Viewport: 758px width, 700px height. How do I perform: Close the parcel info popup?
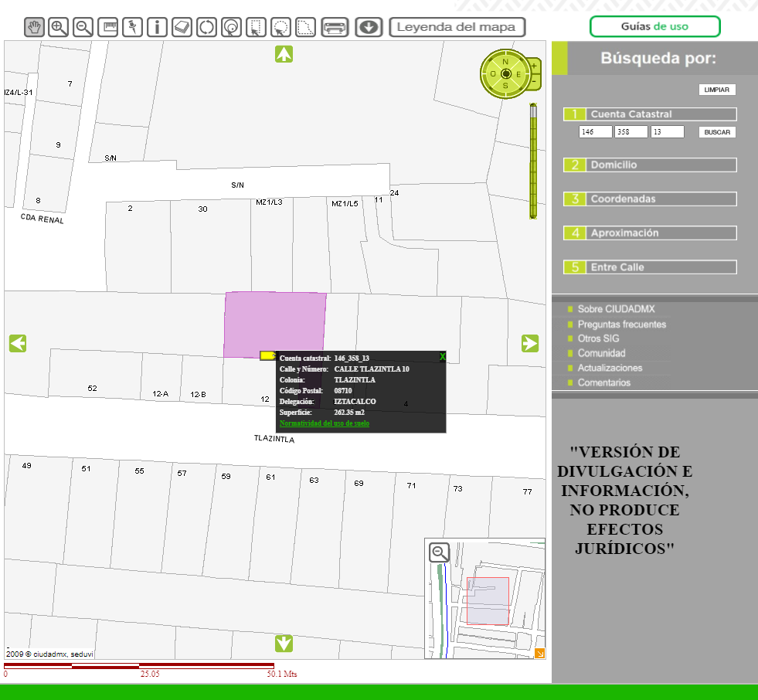click(442, 357)
